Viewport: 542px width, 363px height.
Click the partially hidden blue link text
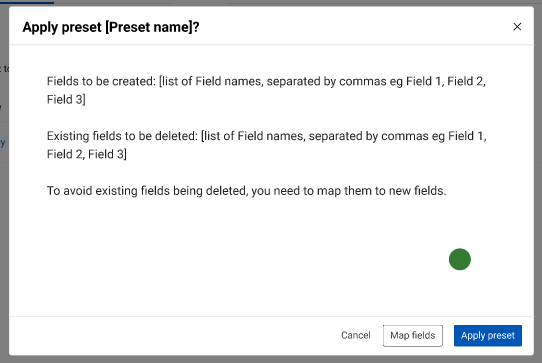tap(3, 142)
